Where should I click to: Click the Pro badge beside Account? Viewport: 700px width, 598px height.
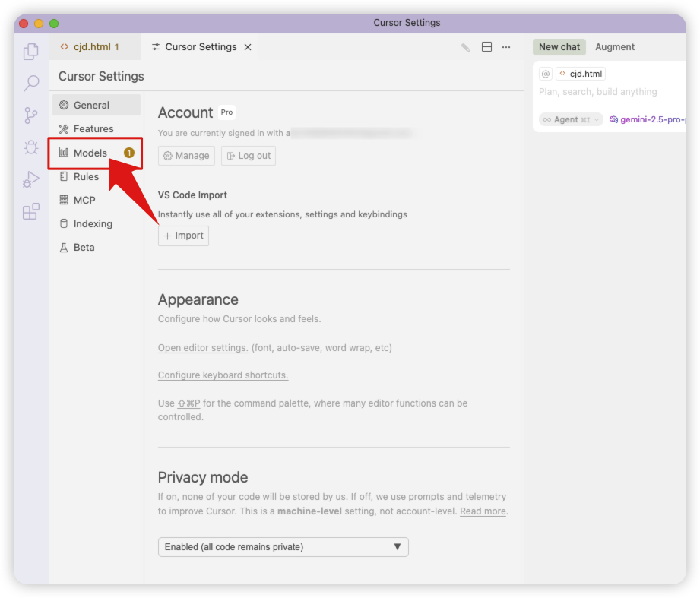pyautogui.click(x=226, y=112)
